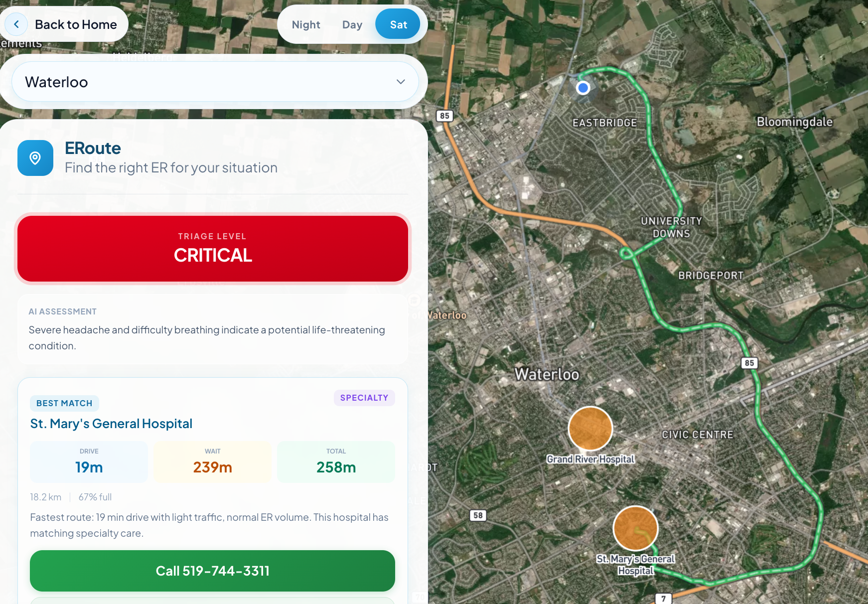Click the ERoute location pin logo
Screen dimensions: 868x604
(x=35, y=158)
